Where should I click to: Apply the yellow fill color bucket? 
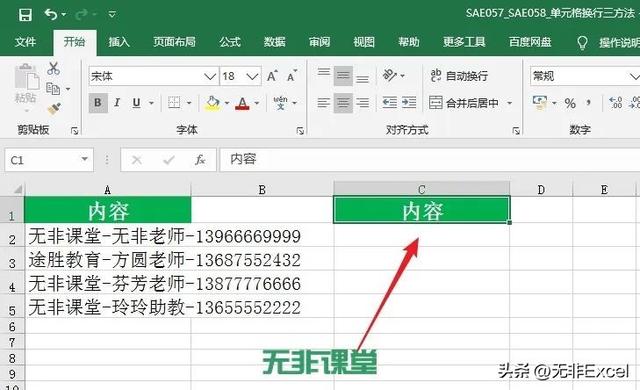click(x=212, y=103)
